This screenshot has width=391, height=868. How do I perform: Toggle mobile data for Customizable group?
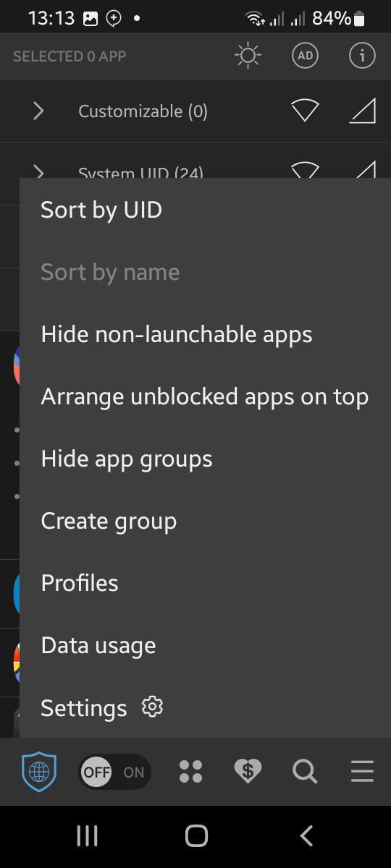pyautogui.click(x=363, y=111)
